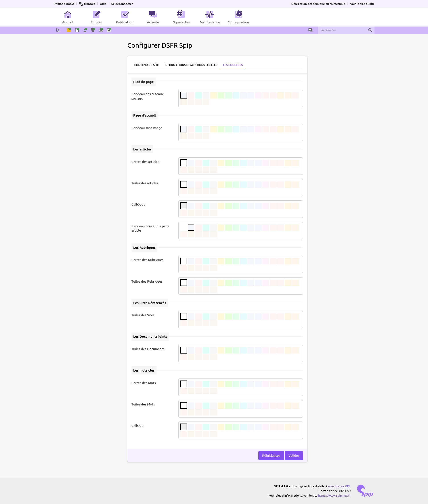Click the Réinitialiser button
This screenshot has height=504, width=428.
(x=271, y=455)
